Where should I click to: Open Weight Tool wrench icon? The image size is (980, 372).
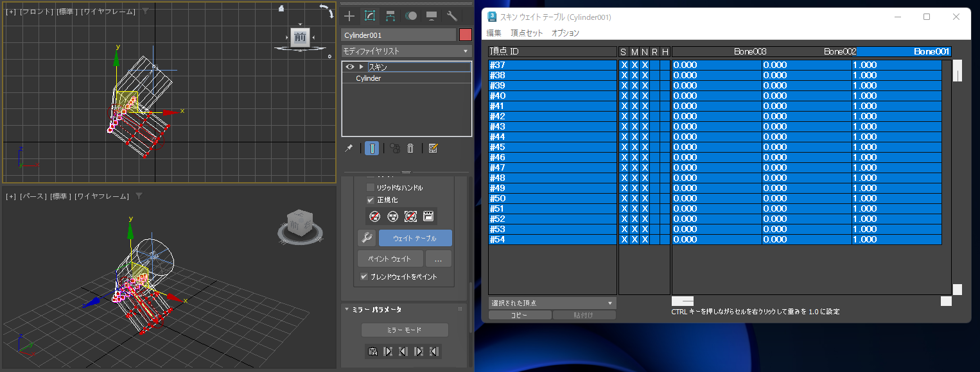[367, 238]
